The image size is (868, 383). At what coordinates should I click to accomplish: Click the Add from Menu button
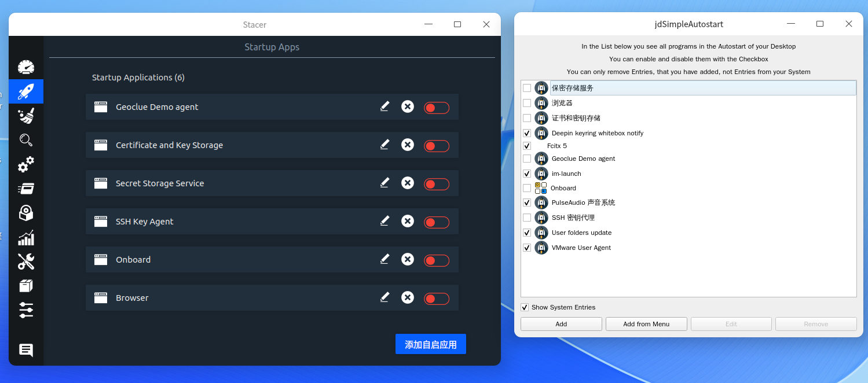646,324
